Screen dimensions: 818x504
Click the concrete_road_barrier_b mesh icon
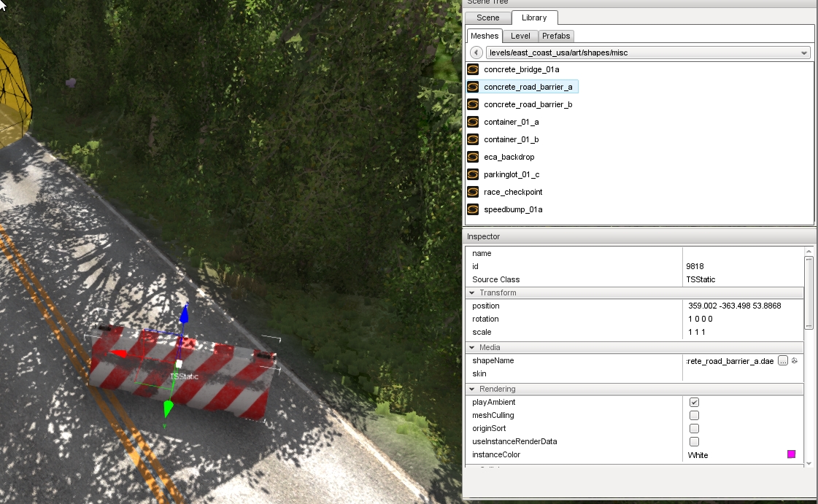pyautogui.click(x=473, y=104)
